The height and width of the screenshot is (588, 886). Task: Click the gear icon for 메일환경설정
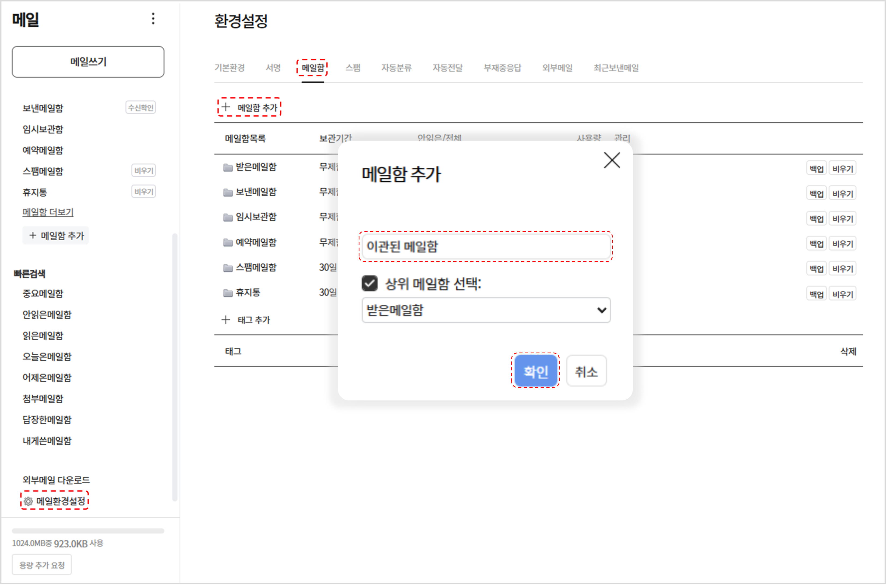28,501
